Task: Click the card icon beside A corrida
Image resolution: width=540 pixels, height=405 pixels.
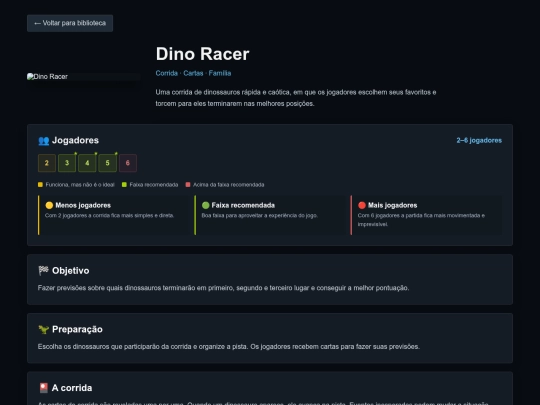Action: pyautogui.click(x=43, y=388)
